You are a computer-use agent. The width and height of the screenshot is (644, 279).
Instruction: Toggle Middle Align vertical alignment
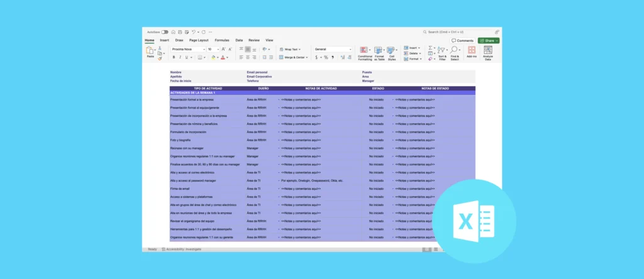pos(248,49)
